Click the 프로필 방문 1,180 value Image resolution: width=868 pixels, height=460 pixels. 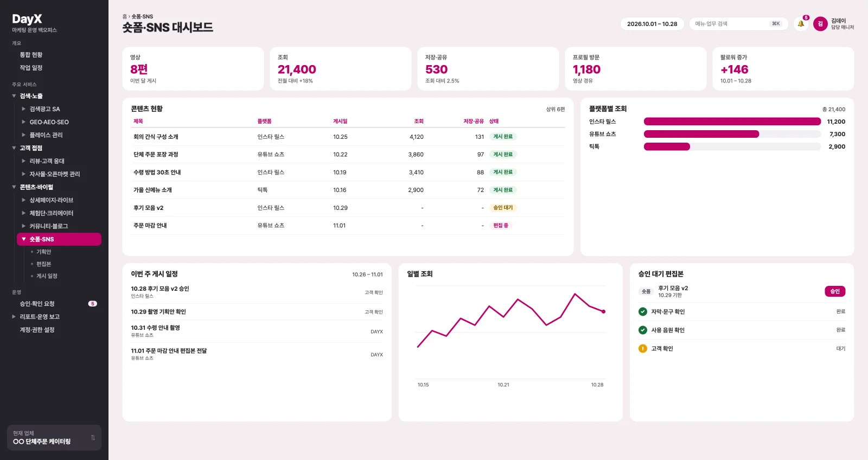coord(586,69)
